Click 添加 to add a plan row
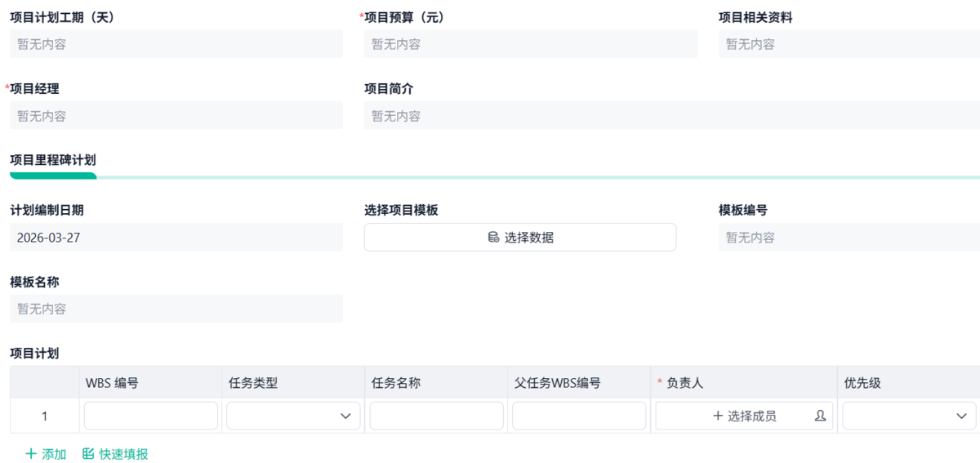This screenshot has height=463, width=980. (x=53, y=454)
